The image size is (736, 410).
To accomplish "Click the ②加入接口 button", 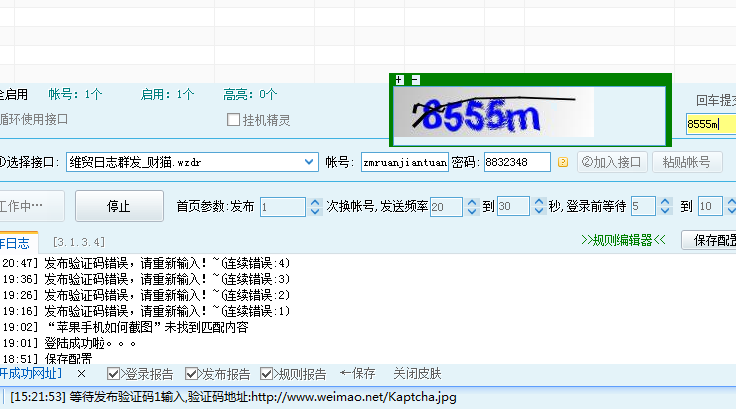I will 612,162.
